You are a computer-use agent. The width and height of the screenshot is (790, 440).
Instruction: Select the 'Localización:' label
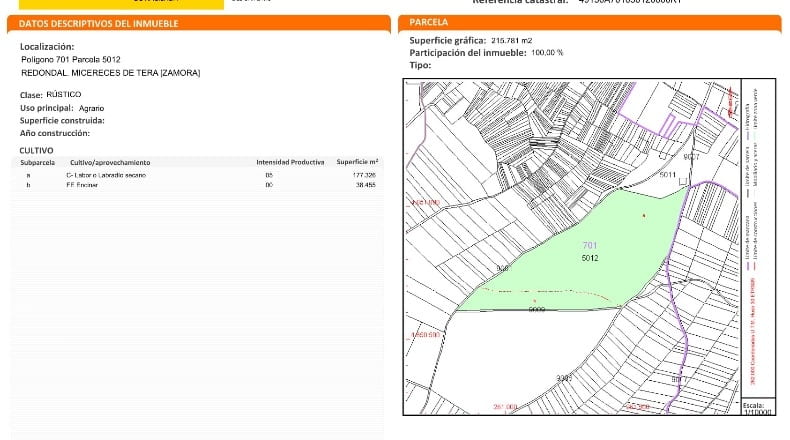(47, 47)
